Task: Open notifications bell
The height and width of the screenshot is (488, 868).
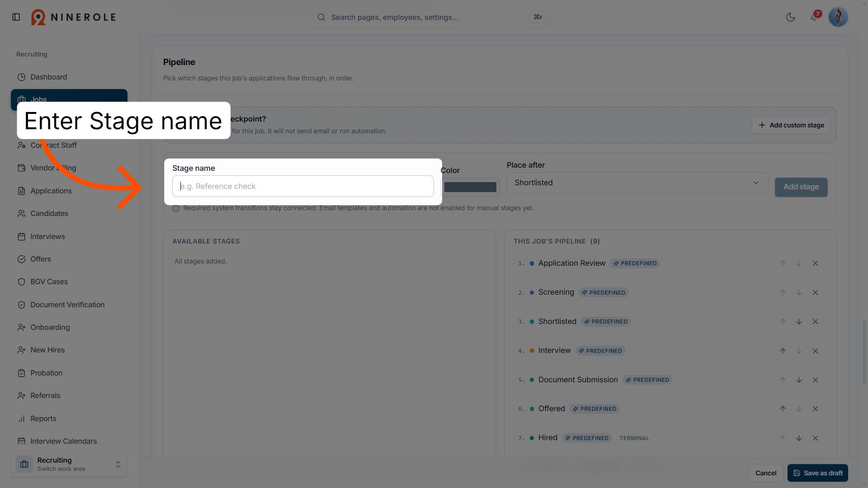Action: tap(814, 17)
